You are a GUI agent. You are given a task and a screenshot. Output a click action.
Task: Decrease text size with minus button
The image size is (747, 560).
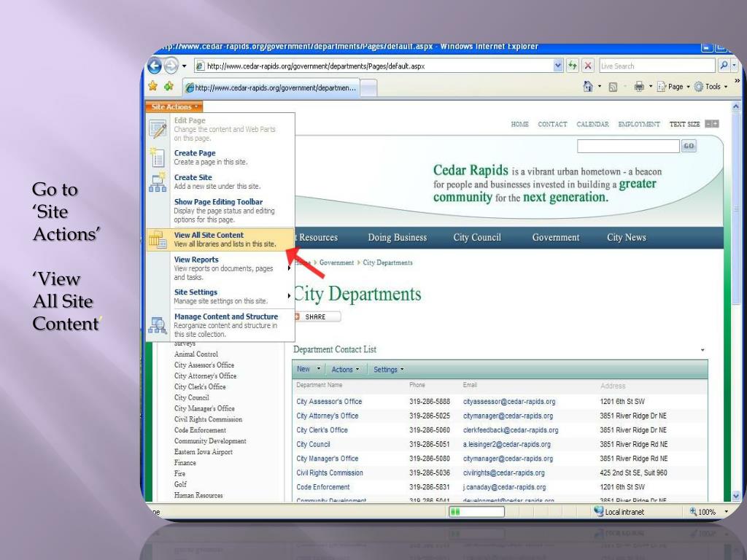pyautogui.click(x=708, y=124)
